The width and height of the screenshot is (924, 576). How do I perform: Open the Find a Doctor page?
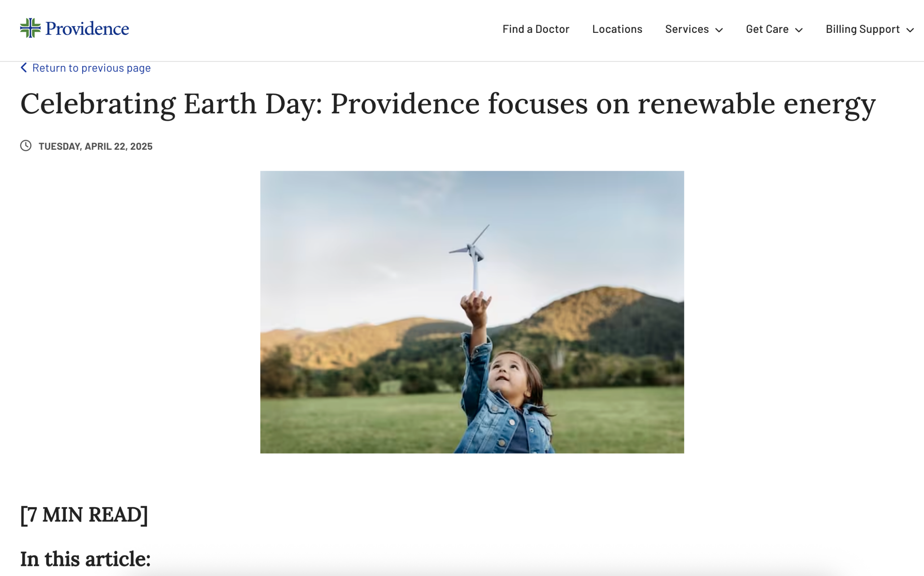tap(536, 29)
